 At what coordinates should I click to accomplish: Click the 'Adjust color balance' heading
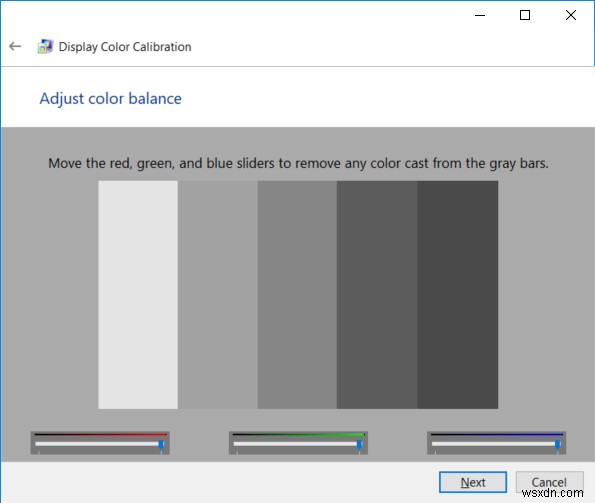[111, 99]
